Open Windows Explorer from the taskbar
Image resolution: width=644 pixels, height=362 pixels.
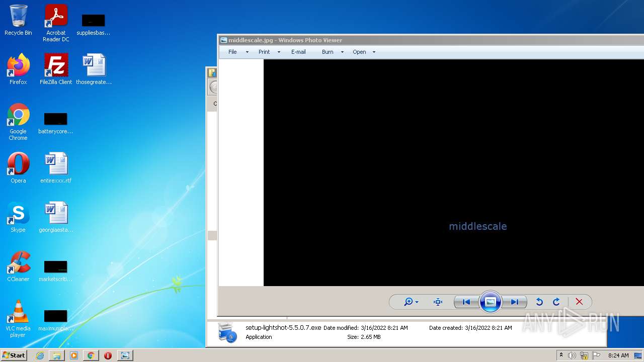(x=57, y=355)
